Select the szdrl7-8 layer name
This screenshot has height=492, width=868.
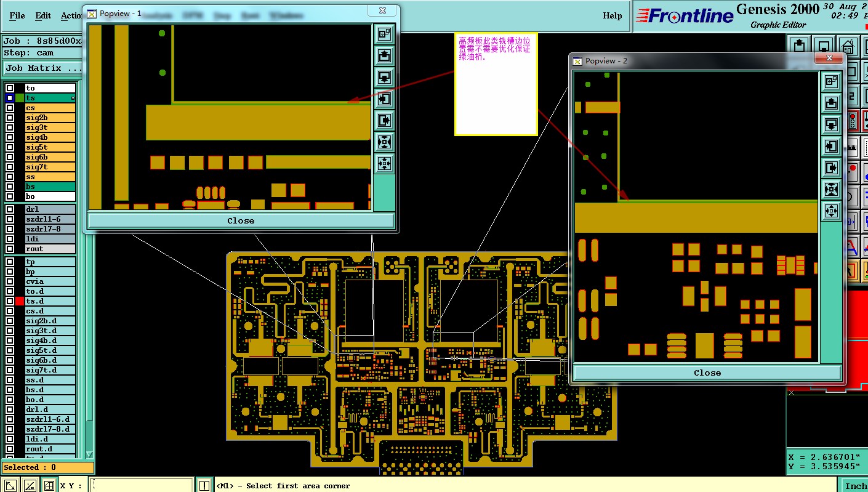[50, 229]
